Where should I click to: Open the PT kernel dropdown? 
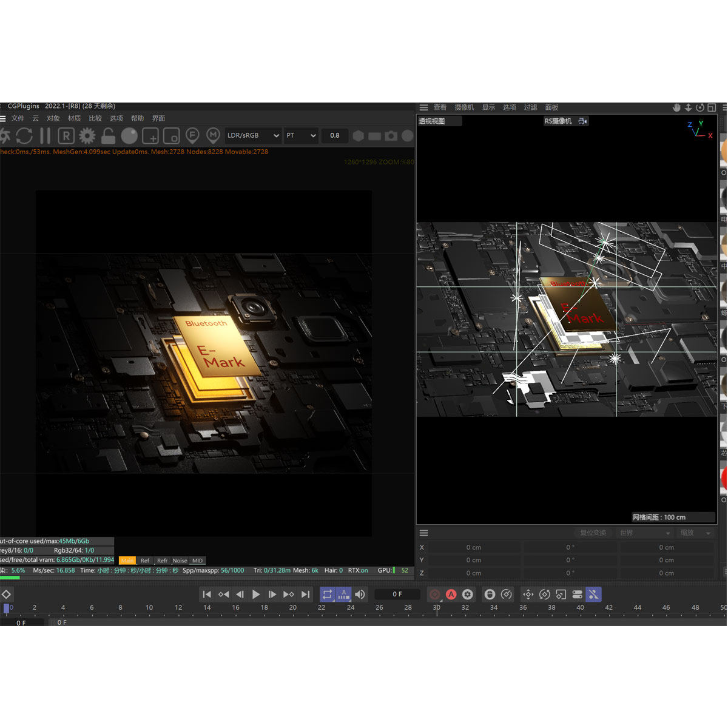click(x=301, y=135)
